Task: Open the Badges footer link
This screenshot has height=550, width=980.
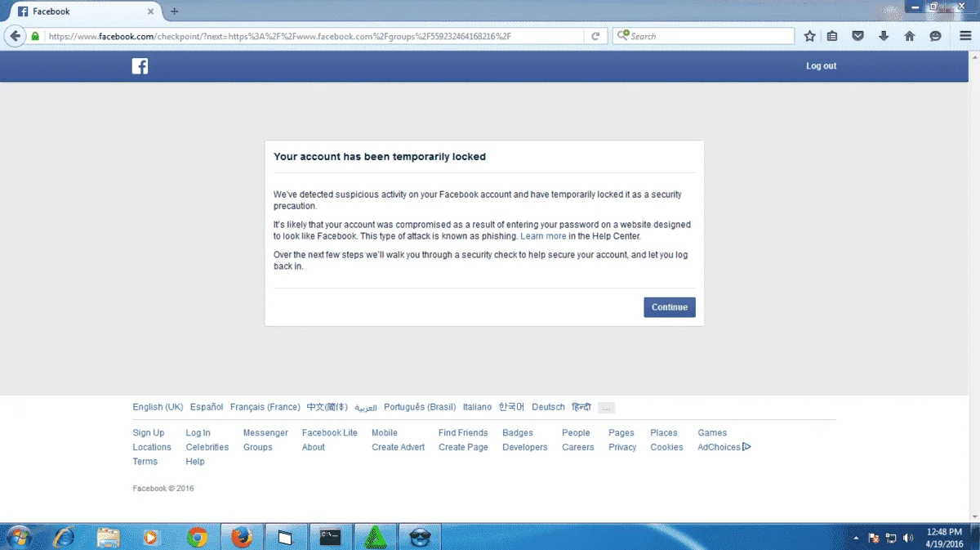Action: (x=518, y=433)
